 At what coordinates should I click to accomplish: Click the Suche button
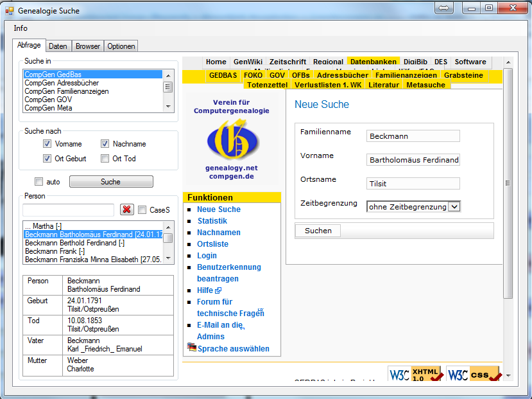[x=111, y=182]
